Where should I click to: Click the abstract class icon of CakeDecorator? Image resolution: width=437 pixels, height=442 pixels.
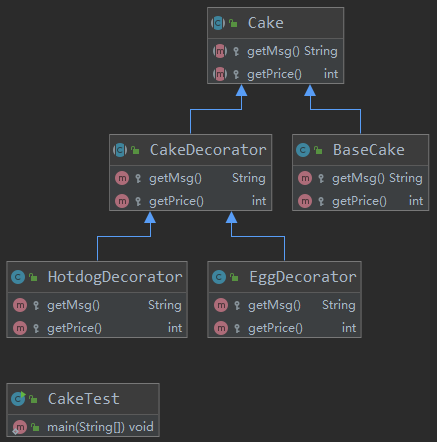pyautogui.click(x=120, y=150)
